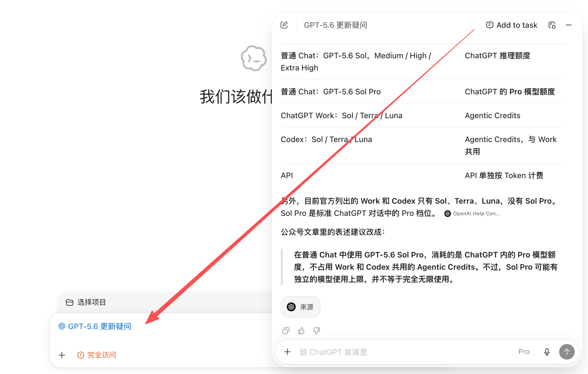The height and width of the screenshot is (374, 588).
Task: Click the GPT-5.6 更新疑问 attached chat chip
Action: [x=95, y=326]
